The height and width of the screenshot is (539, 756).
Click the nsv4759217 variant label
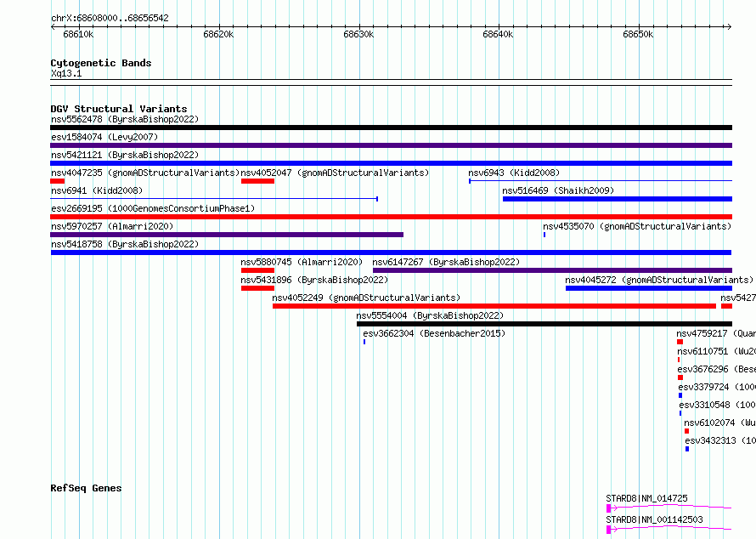click(x=716, y=333)
